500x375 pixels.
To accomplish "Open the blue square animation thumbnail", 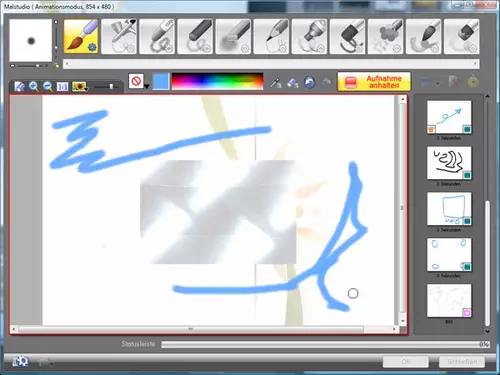I will coord(449,209).
